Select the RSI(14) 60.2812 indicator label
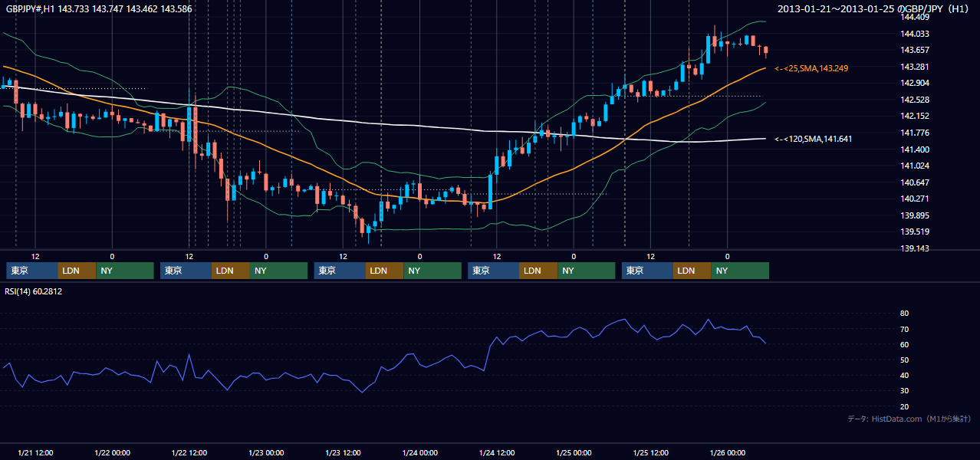 click(34, 291)
